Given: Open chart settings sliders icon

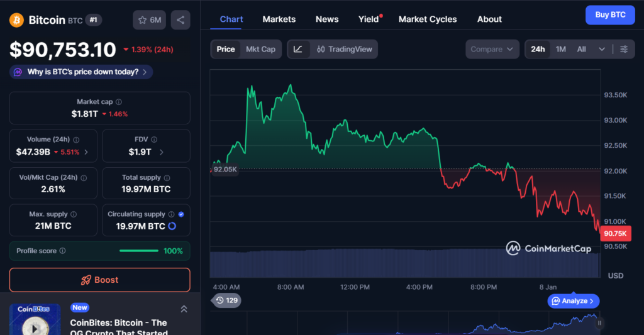Looking at the screenshot, I should coord(623,49).
